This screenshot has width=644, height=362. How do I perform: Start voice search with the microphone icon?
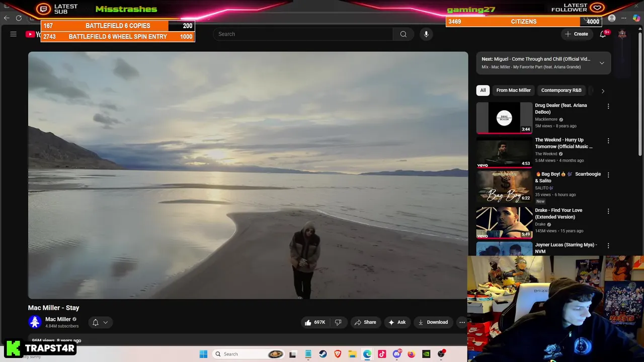point(426,34)
